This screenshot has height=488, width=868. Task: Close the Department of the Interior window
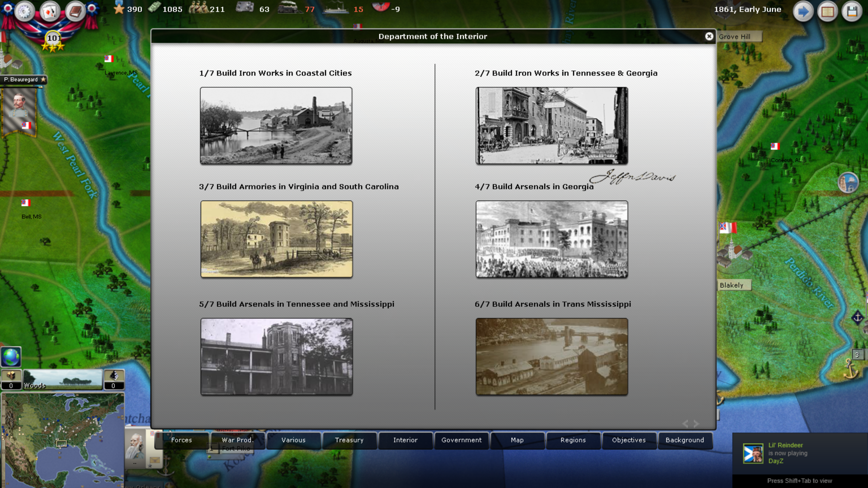pos(709,37)
